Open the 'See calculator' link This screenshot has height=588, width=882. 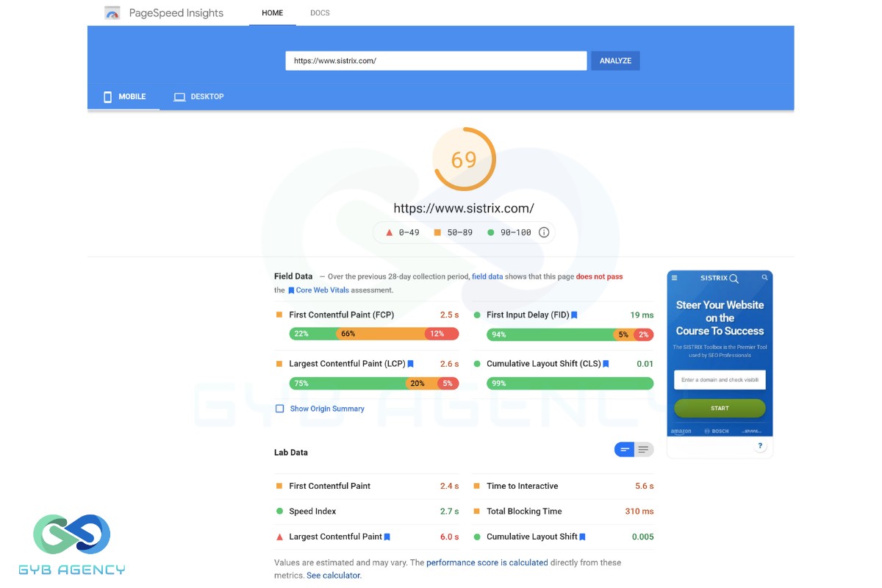[x=333, y=576]
